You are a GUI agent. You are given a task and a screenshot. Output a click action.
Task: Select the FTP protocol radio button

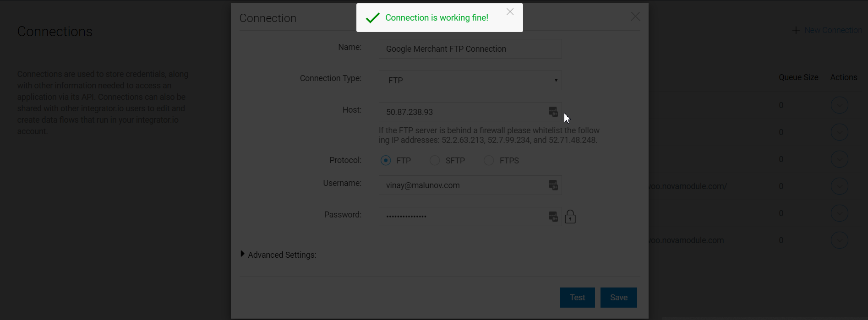[386, 160]
